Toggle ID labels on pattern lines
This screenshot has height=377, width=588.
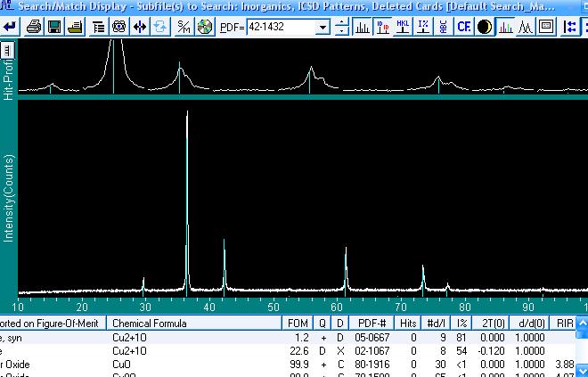(383, 27)
